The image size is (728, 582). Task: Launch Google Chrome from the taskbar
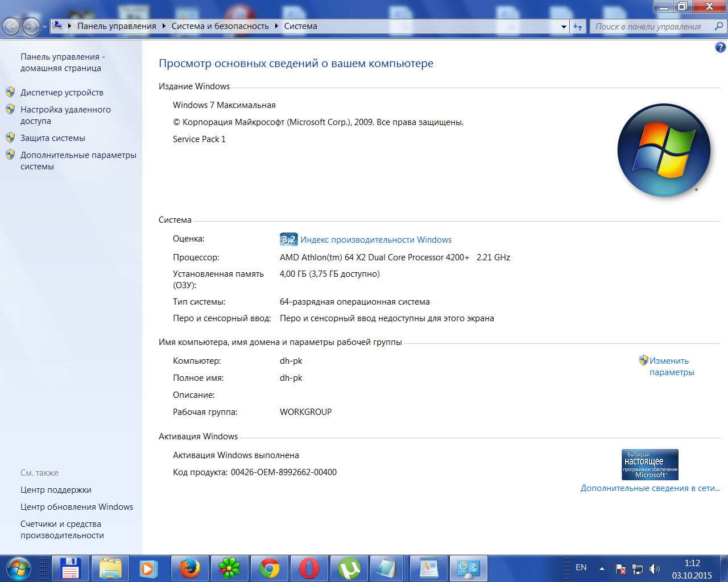tap(270, 568)
